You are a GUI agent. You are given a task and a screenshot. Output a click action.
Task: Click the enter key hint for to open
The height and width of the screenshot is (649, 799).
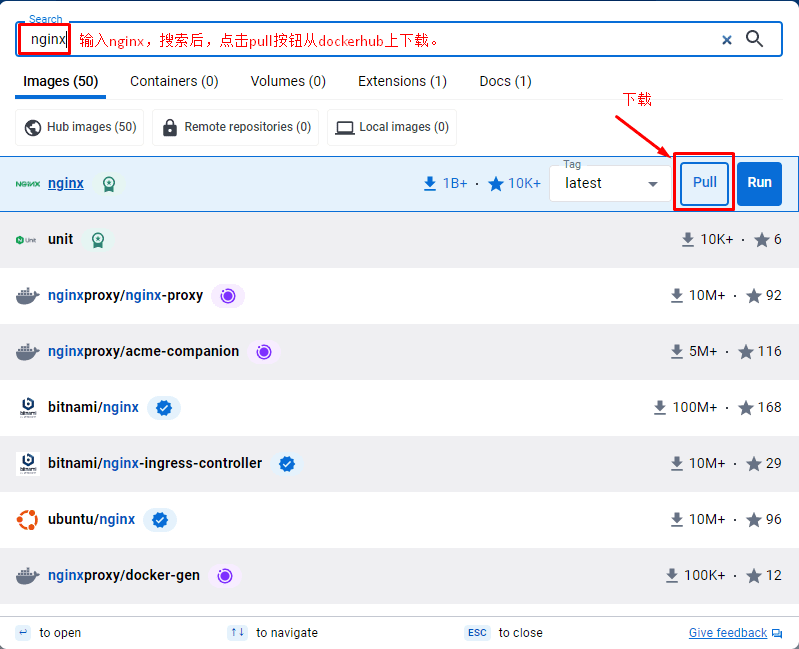pyautogui.click(x=23, y=633)
